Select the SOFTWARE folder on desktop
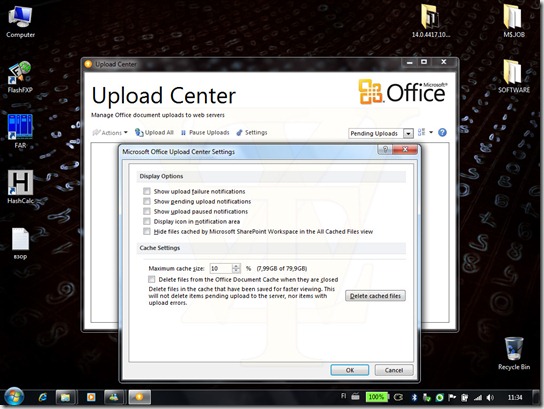544x409 pixels. point(513,76)
